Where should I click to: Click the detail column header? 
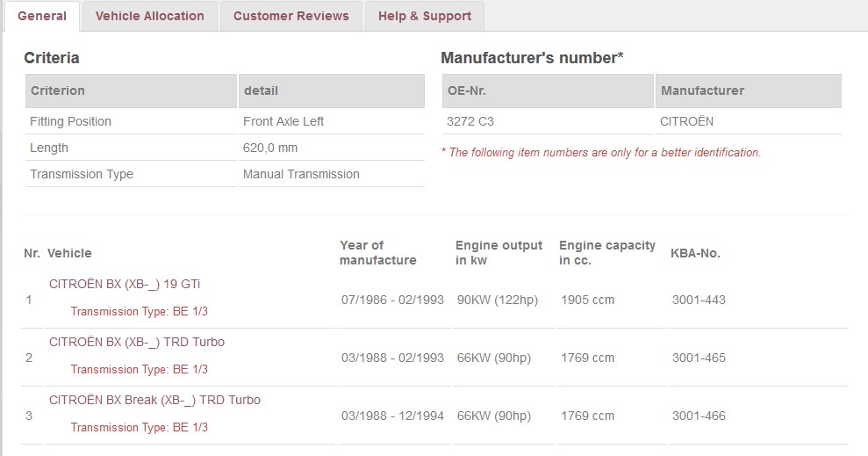pyautogui.click(x=332, y=90)
